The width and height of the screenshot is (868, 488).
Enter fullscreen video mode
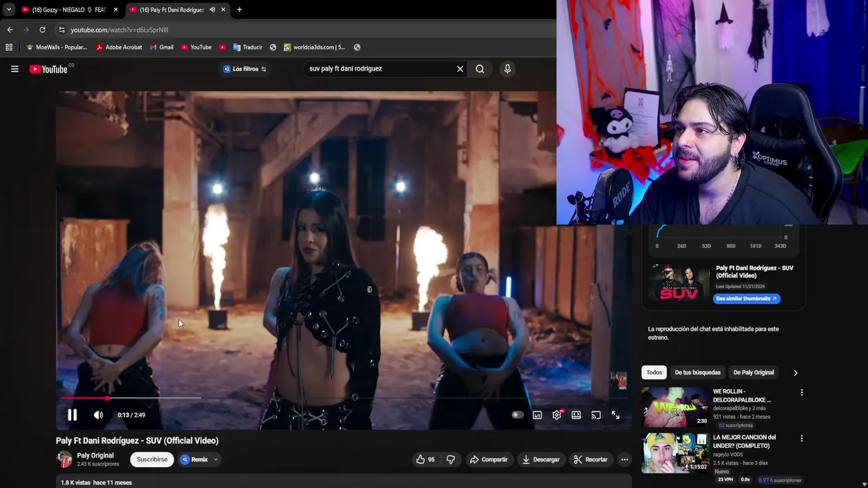tap(616, 415)
